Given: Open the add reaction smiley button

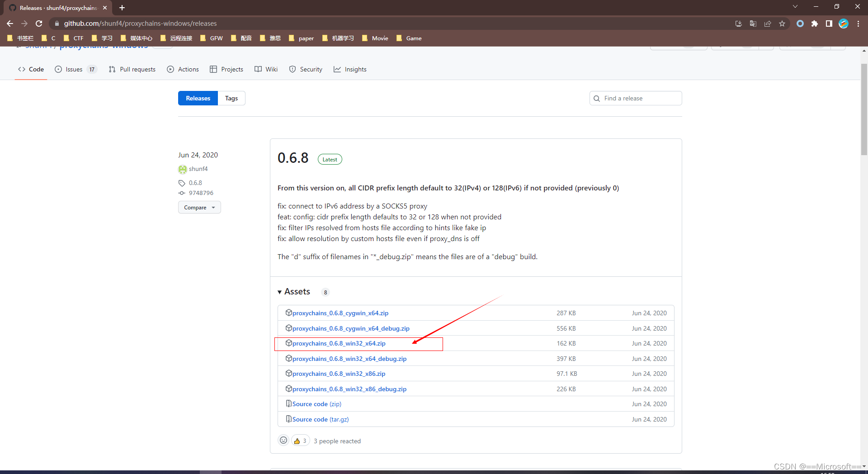Looking at the screenshot, I should (x=283, y=440).
